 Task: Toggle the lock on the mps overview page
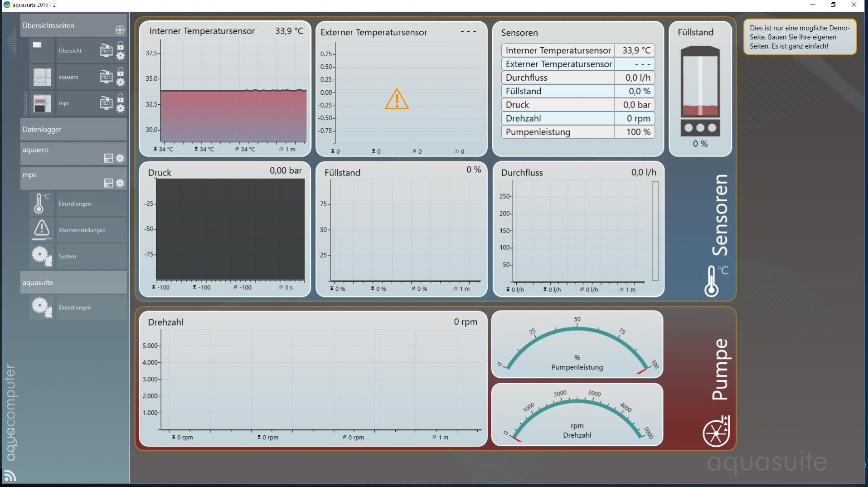tap(120, 98)
